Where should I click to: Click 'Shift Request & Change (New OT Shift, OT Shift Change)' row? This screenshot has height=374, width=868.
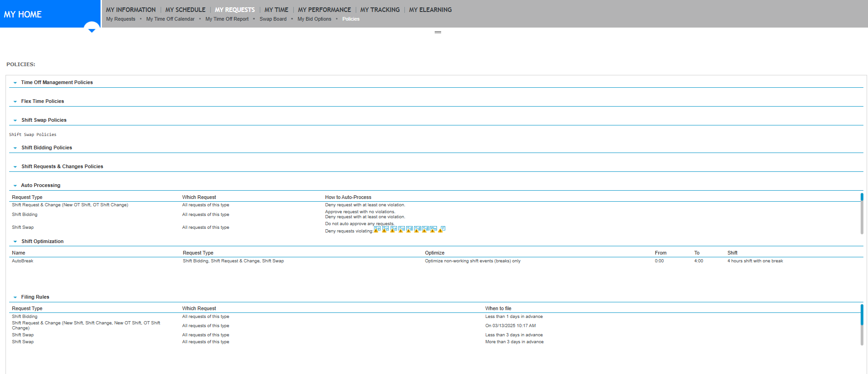(x=70, y=205)
